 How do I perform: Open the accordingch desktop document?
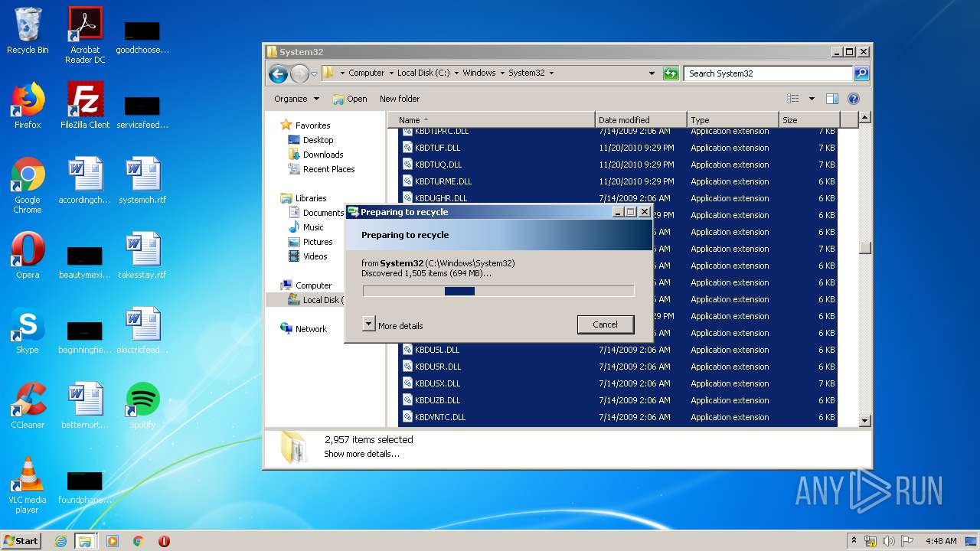[85, 181]
